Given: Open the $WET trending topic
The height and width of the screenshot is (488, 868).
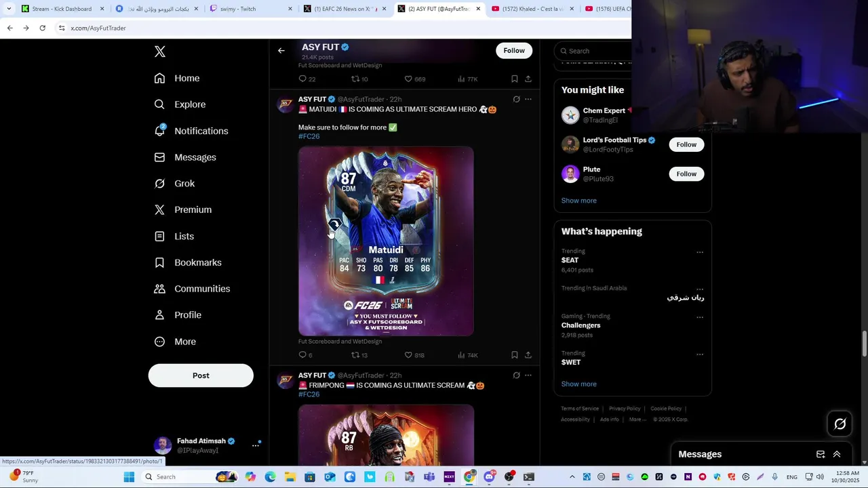Looking at the screenshot, I should (571, 363).
